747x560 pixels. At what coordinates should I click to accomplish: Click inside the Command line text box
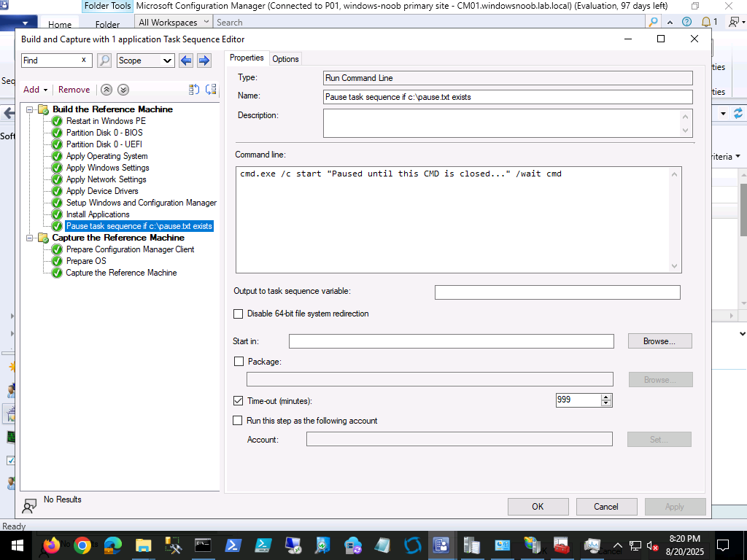tap(458, 219)
